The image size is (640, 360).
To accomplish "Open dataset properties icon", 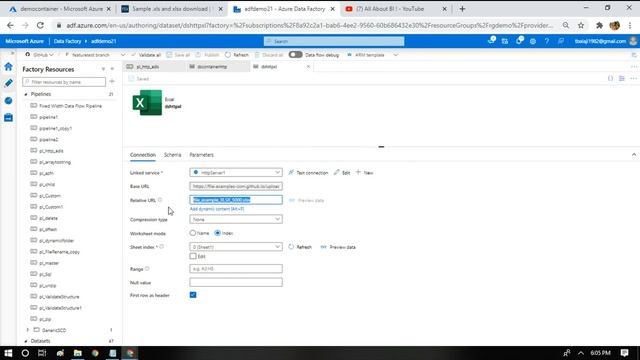I will [622, 78].
